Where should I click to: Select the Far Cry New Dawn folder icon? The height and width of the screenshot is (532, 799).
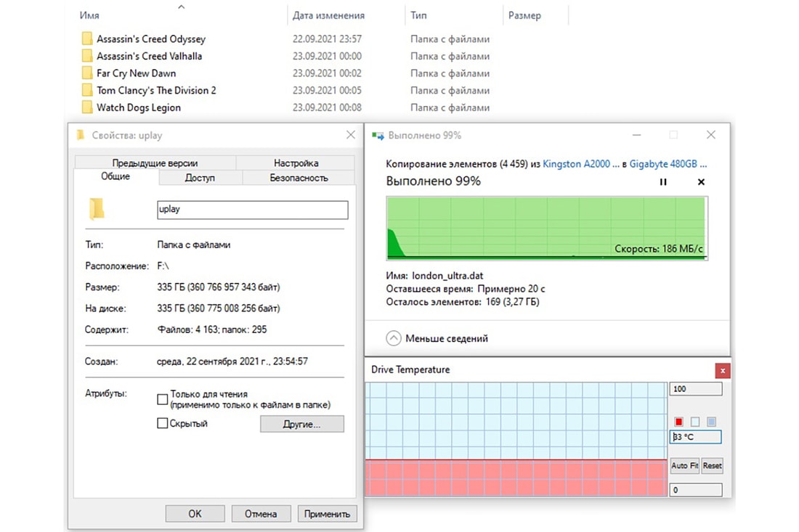[87, 73]
